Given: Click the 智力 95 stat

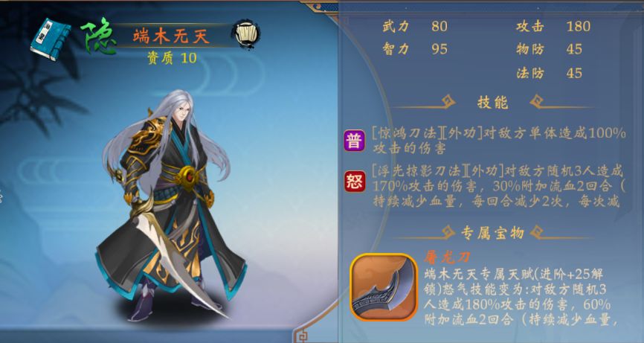Looking at the screenshot, I should [415, 49].
